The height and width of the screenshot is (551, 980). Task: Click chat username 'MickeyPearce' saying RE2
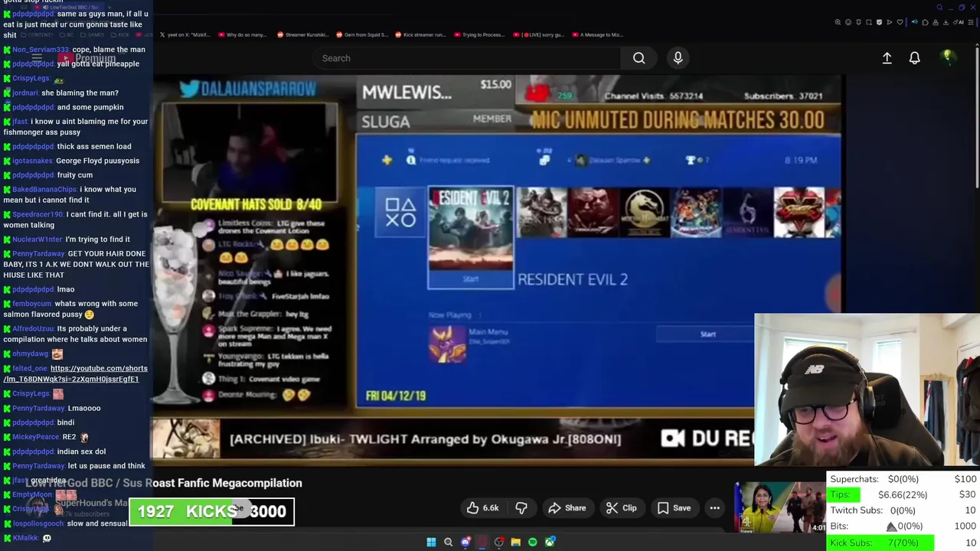click(35, 437)
